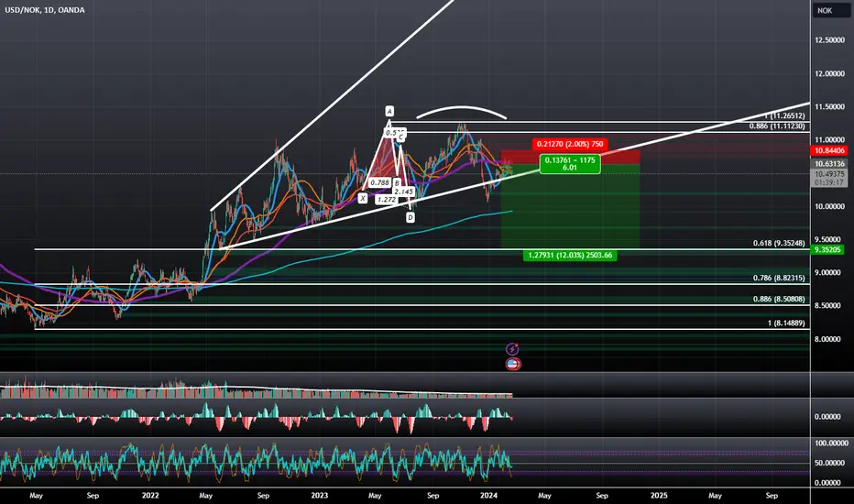The image size is (854, 504).
Task: Click Fibonacci level 0.618 (9.35248)
Action: pos(779,243)
